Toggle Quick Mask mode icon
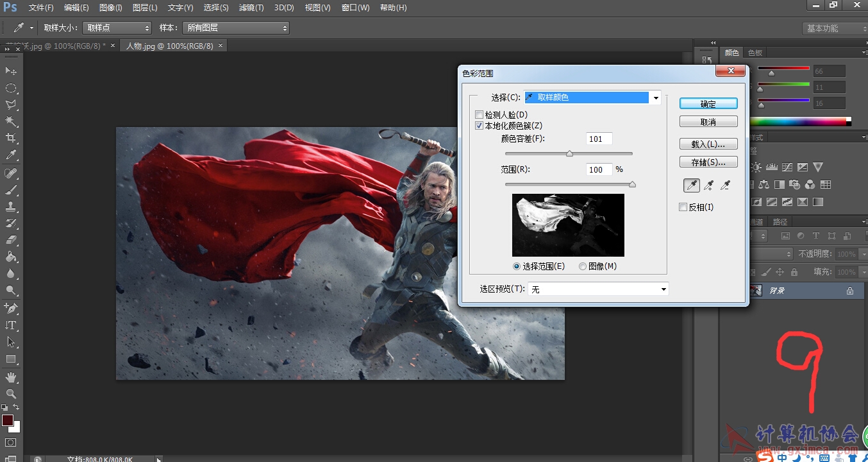 tap(11, 443)
